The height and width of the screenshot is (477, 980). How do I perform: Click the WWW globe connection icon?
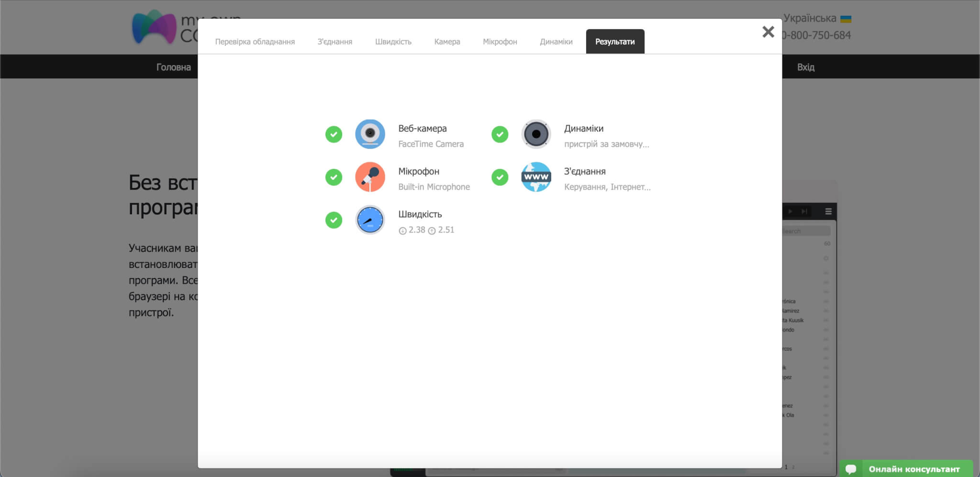pos(536,177)
